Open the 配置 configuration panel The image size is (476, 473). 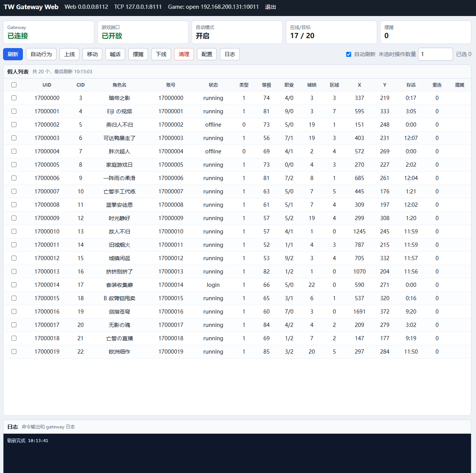click(207, 54)
